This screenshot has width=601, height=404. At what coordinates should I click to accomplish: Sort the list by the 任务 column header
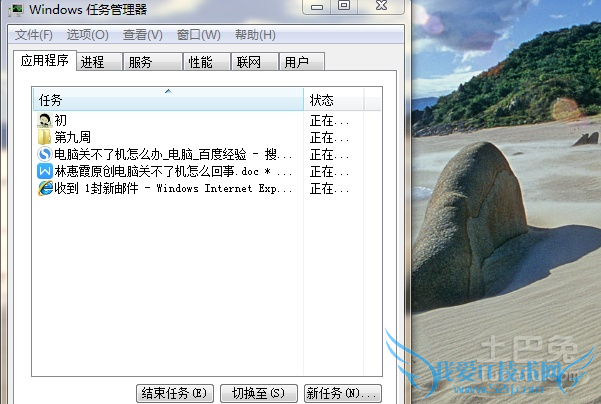168,99
